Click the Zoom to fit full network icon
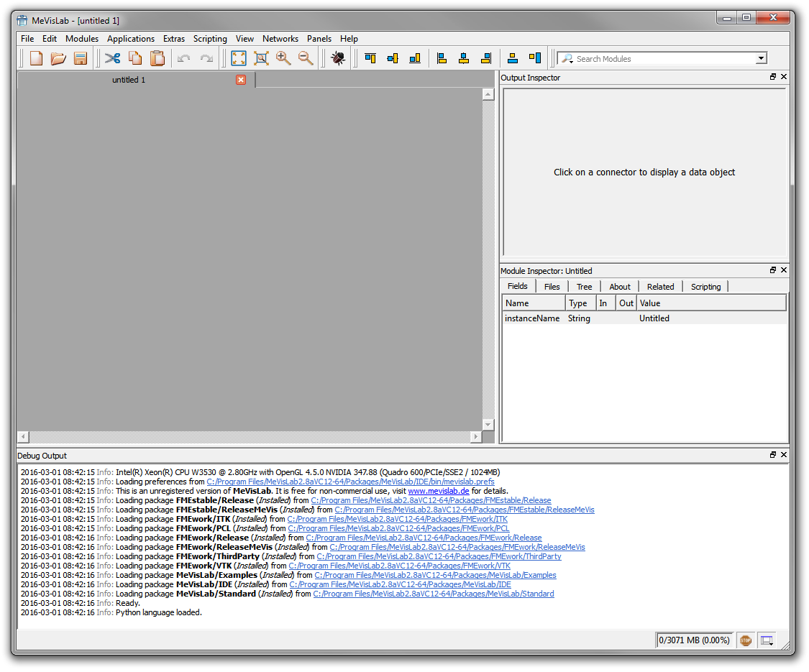This screenshot has width=809, height=672. point(239,59)
